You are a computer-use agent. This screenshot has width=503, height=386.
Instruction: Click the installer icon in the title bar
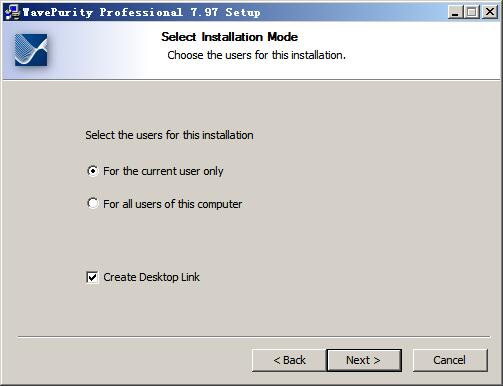pos(12,13)
